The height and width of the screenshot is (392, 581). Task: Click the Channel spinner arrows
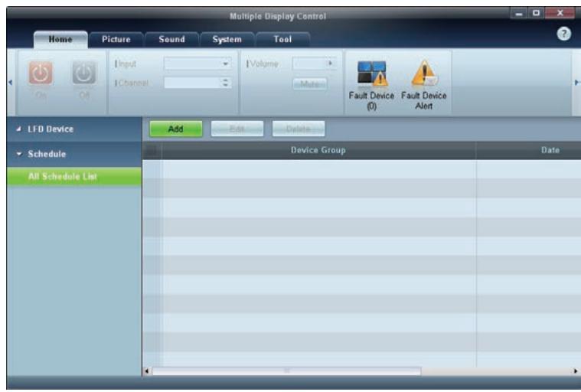point(225,83)
